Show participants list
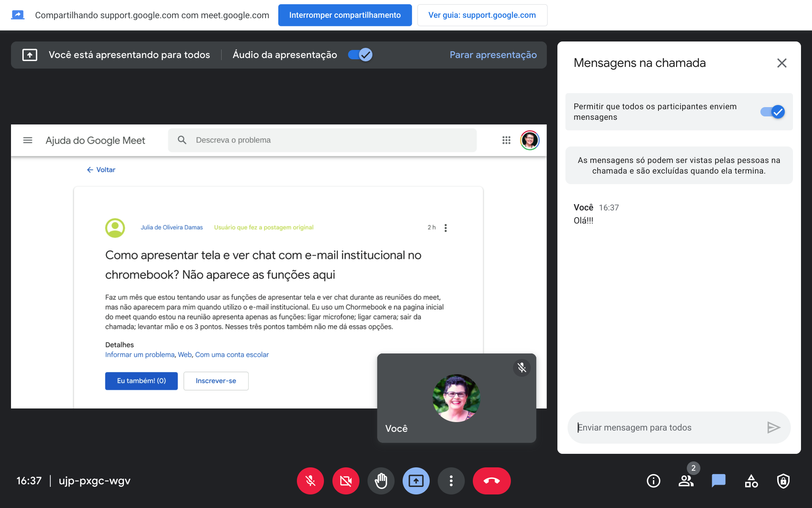This screenshot has height=508, width=812. tap(686, 481)
